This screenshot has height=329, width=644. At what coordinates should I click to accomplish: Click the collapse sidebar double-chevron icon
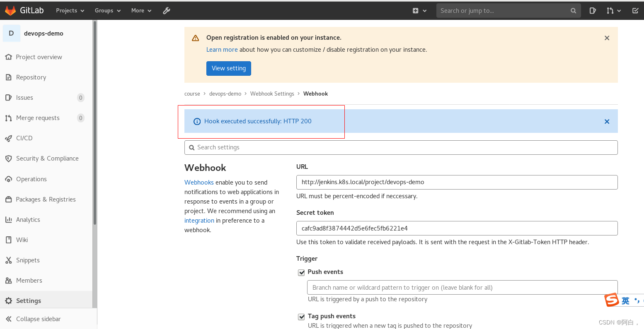[8, 319]
